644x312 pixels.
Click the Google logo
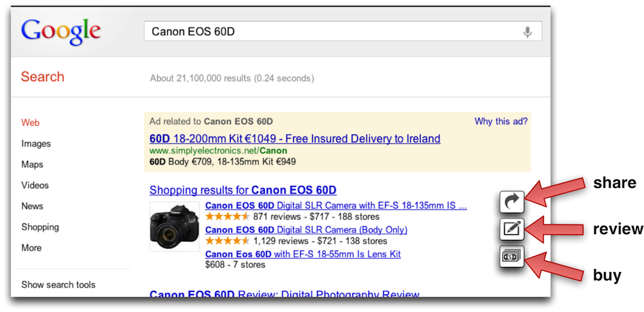click(x=61, y=32)
